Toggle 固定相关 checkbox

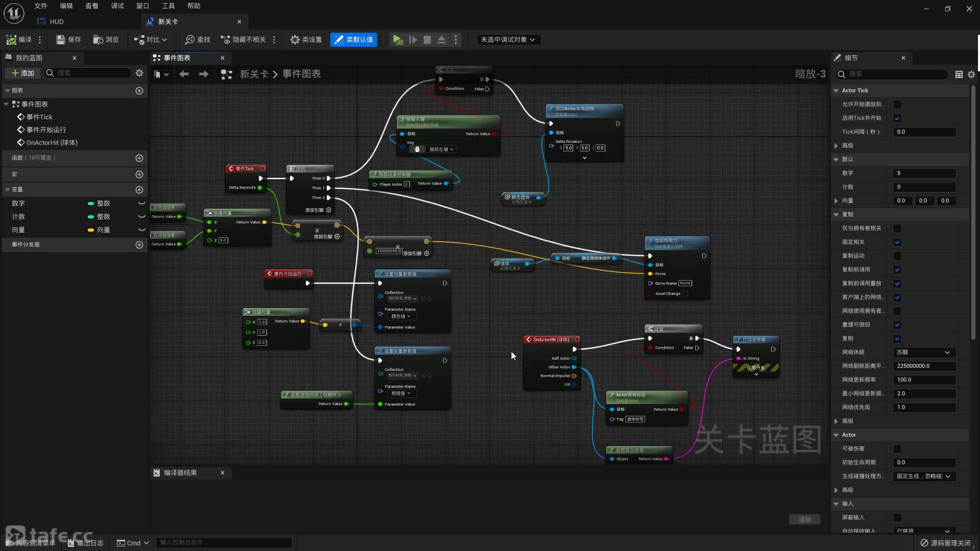pos(897,242)
